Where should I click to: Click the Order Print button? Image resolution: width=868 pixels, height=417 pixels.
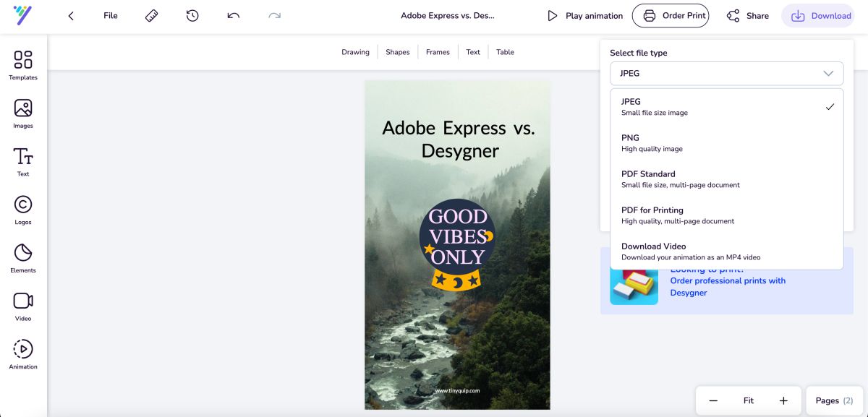671,15
